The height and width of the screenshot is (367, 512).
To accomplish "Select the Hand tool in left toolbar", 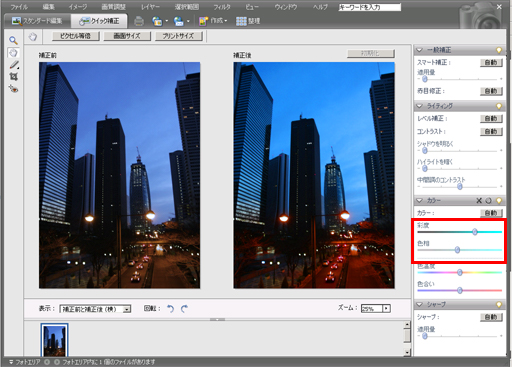I will 13,53.
